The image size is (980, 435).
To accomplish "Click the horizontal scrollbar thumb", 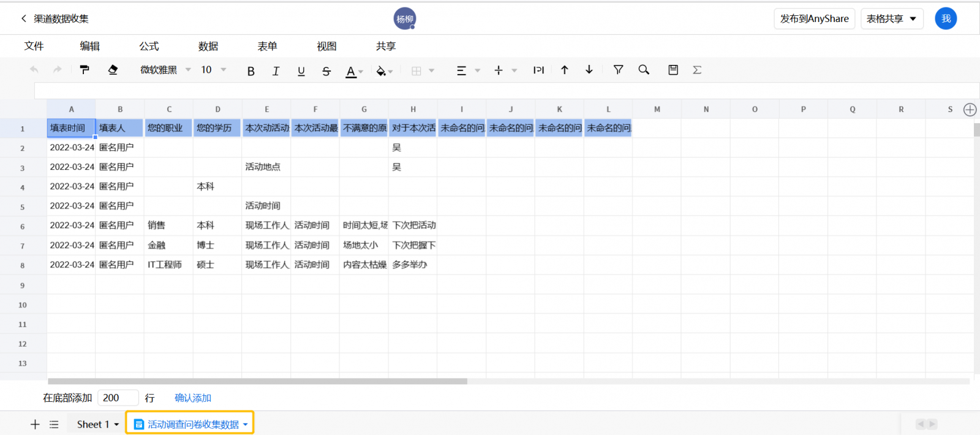I will pyautogui.click(x=257, y=381).
